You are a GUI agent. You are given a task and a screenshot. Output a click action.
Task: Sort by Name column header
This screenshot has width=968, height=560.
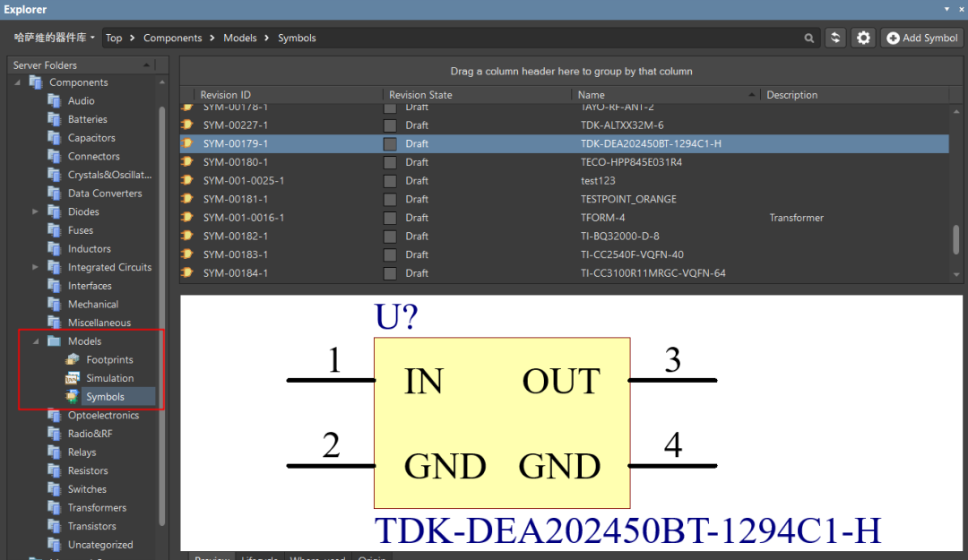tap(665, 94)
